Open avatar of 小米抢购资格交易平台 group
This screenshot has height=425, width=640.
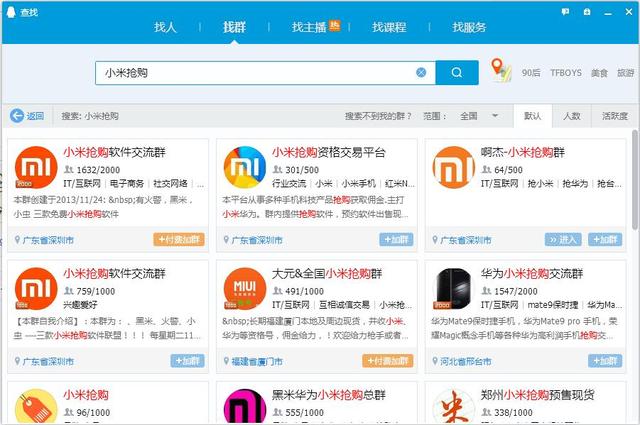click(x=245, y=167)
